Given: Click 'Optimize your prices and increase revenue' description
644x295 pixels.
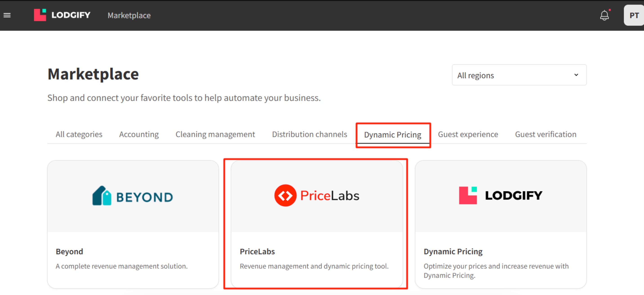Looking at the screenshot, I should click(x=496, y=271).
